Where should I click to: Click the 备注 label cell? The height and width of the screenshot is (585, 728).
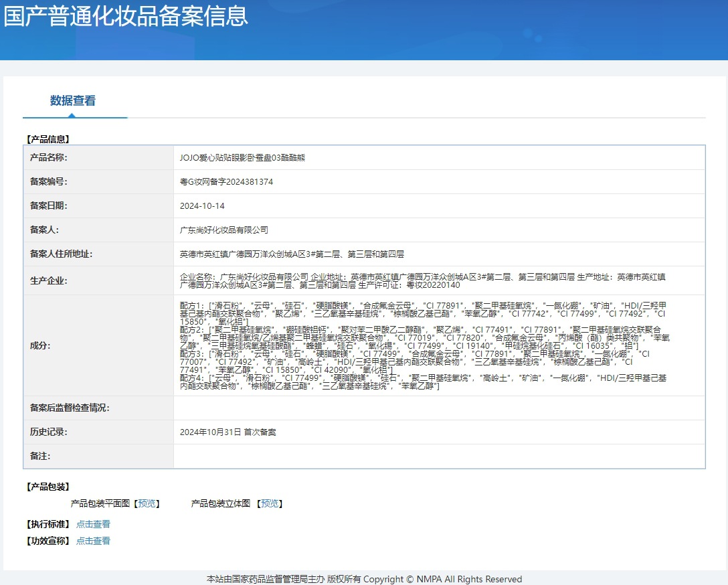point(98,456)
